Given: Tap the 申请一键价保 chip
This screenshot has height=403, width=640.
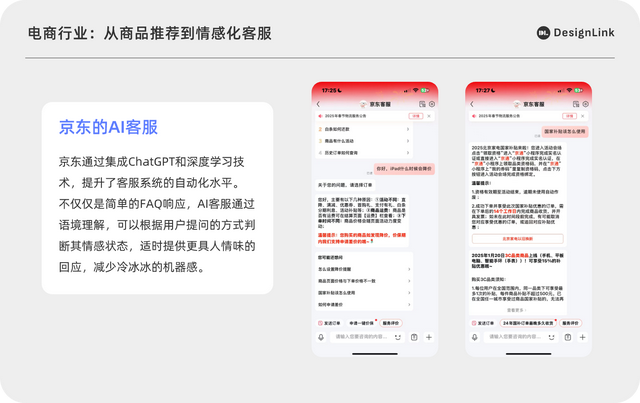Looking at the screenshot, I should [361, 323].
